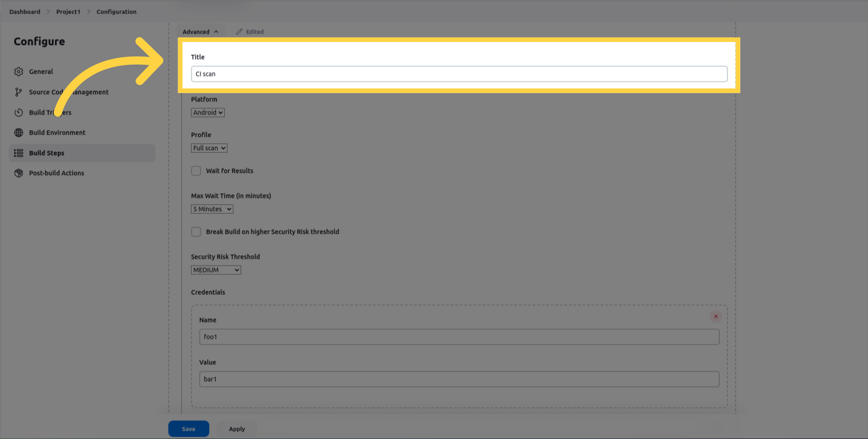This screenshot has height=439, width=868.
Task: Click the General gear icon in sidebar
Action: [19, 71]
